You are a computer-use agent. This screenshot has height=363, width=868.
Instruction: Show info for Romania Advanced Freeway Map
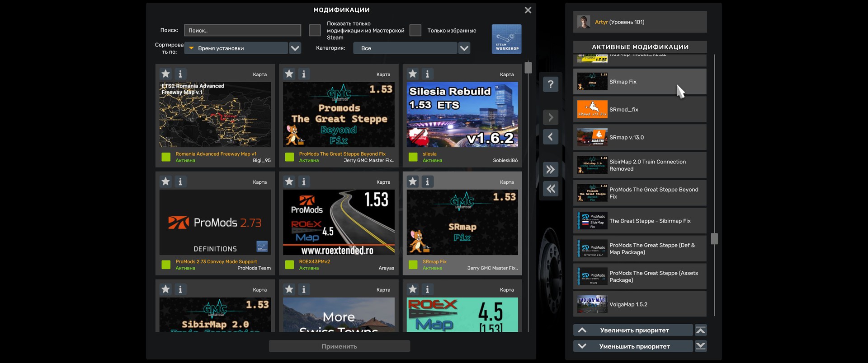pos(180,74)
